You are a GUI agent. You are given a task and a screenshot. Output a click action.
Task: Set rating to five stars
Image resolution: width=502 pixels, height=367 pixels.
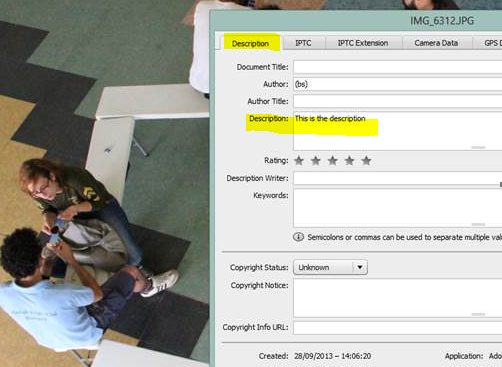coord(366,161)
